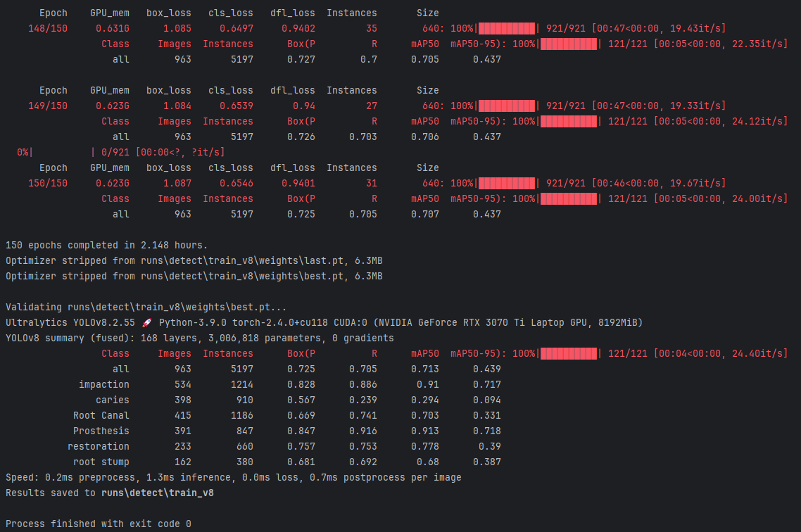Click cls_loss value 0.6546
Screen dimensions: 801x532
(x=236, y=183)
